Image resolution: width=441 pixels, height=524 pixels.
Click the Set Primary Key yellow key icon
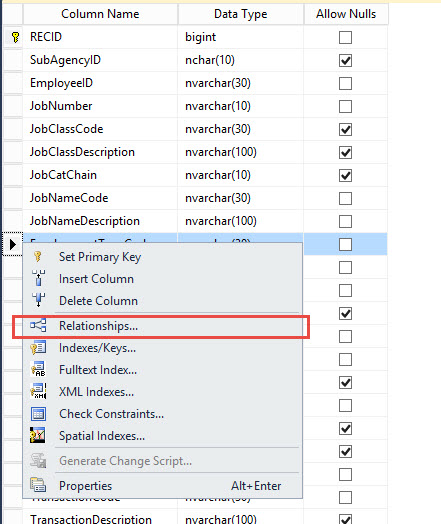[38, 257]
